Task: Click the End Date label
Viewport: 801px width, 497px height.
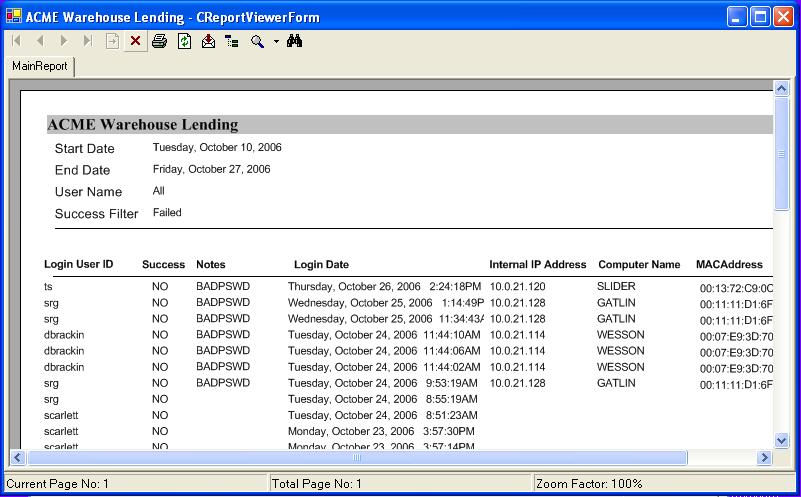Action: pos(82,170)
